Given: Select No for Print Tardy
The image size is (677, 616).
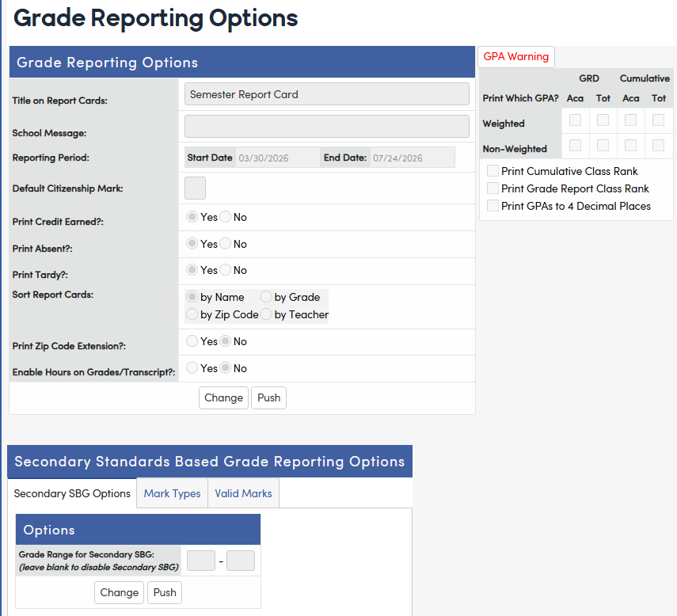Looking at the screenshot, I should (x=226, y=270).
